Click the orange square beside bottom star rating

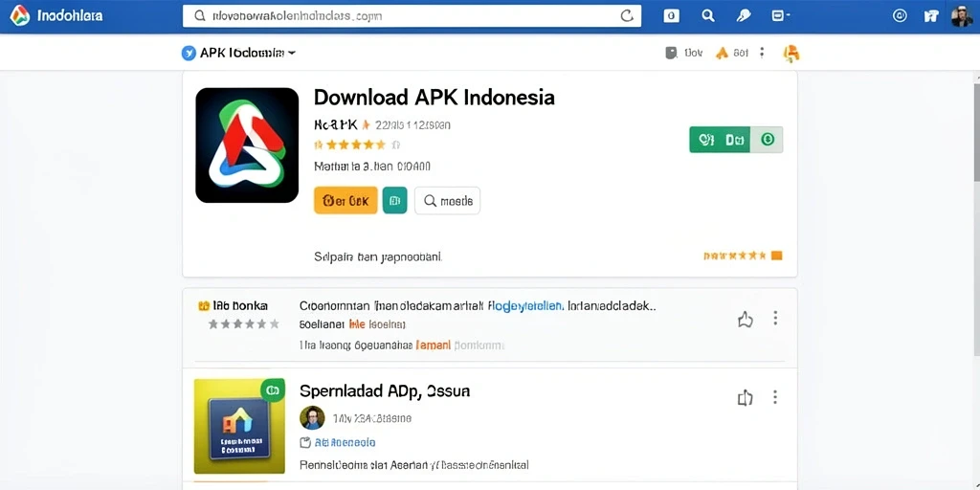coord(777,256)
